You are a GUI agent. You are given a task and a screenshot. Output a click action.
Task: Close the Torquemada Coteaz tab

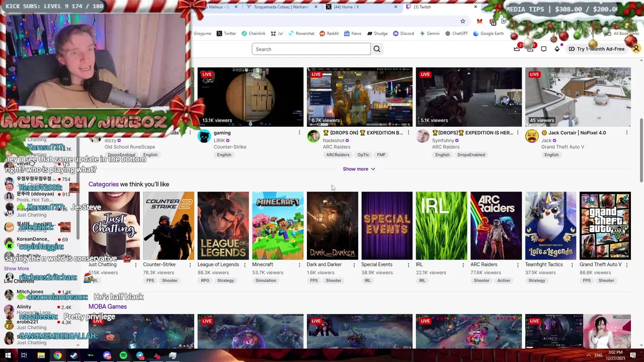pyautogui.click(x=316, y=7)
